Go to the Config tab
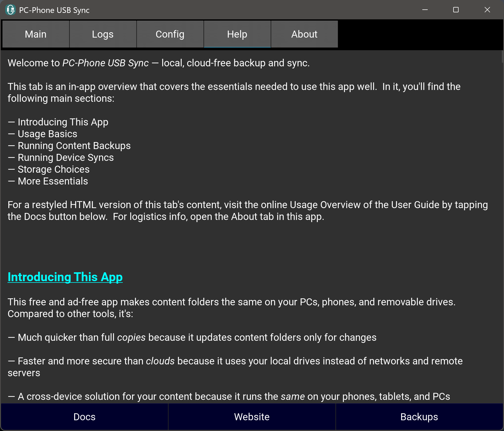Image resolution: width=504 pixels, height=431 pixels. [170, 34]
